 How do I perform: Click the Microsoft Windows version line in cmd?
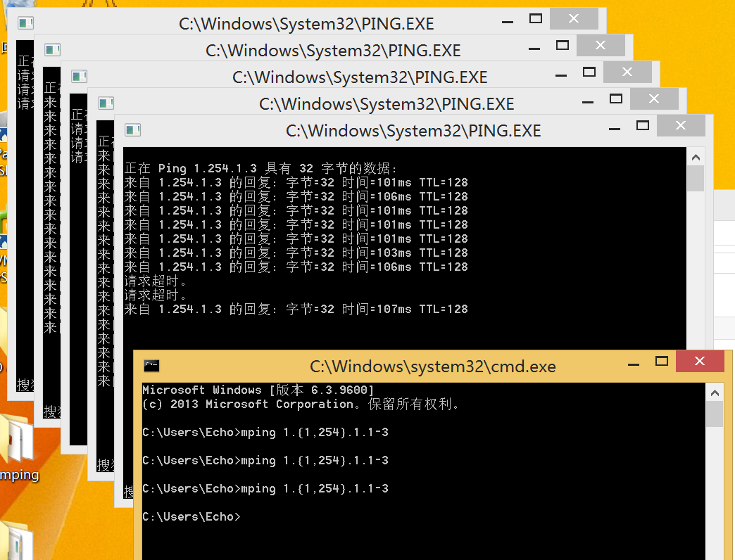258,390
